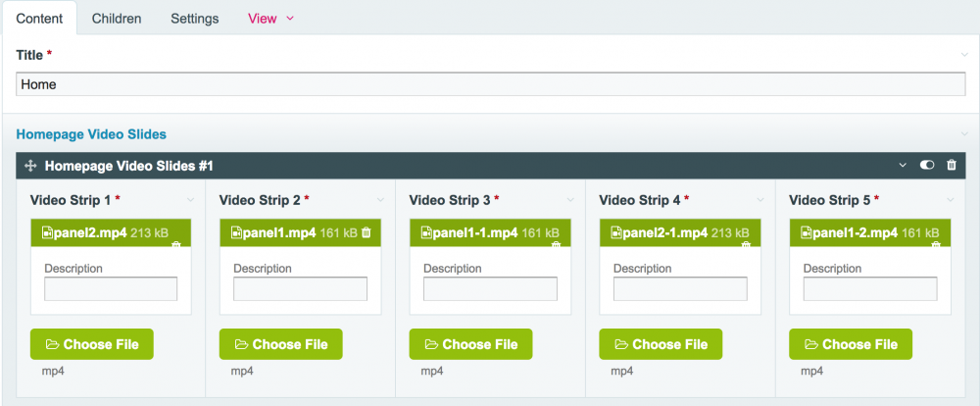
Task: Open the View tab dropdown
Action: (271, 19)
